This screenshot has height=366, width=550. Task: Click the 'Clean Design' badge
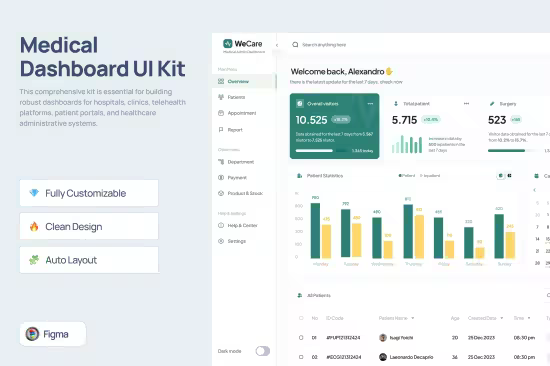point(89,226)
